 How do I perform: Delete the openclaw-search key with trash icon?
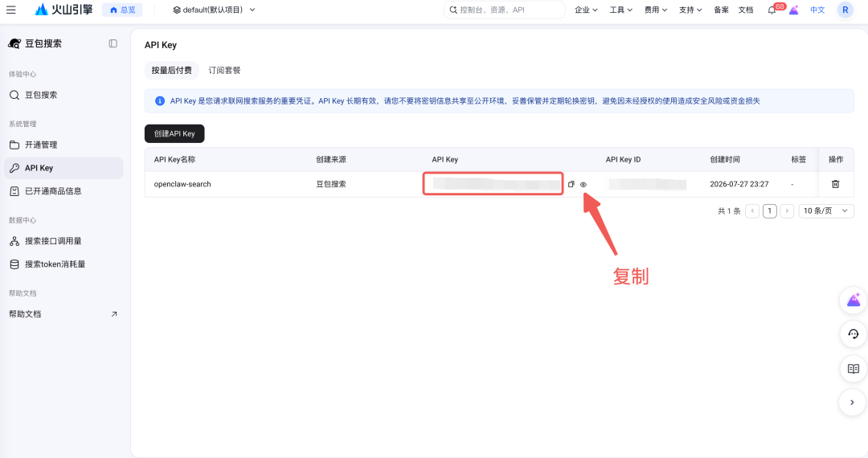pyautogui.click(x=835, y=184)
